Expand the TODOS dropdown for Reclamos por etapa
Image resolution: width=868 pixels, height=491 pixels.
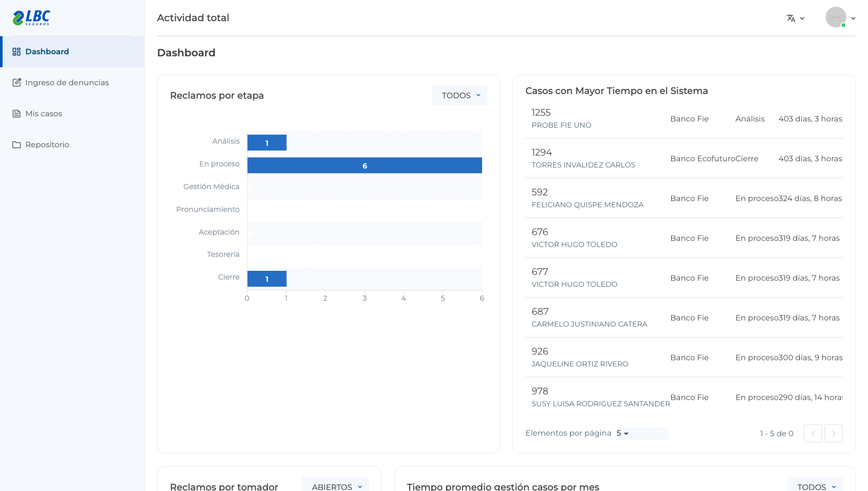tap(459, 96)
